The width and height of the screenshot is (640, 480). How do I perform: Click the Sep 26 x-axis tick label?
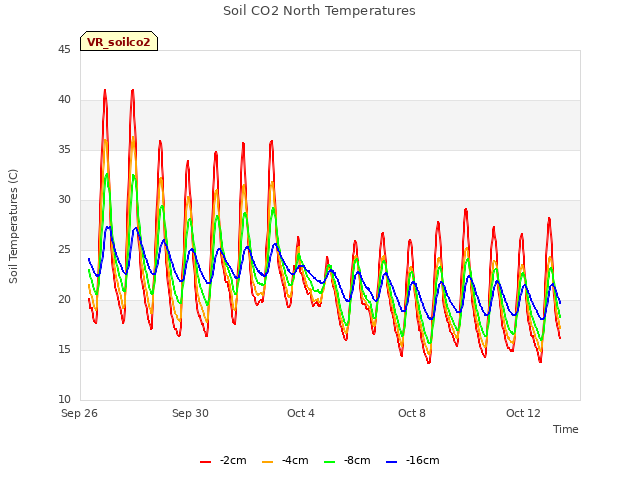click(x=79, y=413)
